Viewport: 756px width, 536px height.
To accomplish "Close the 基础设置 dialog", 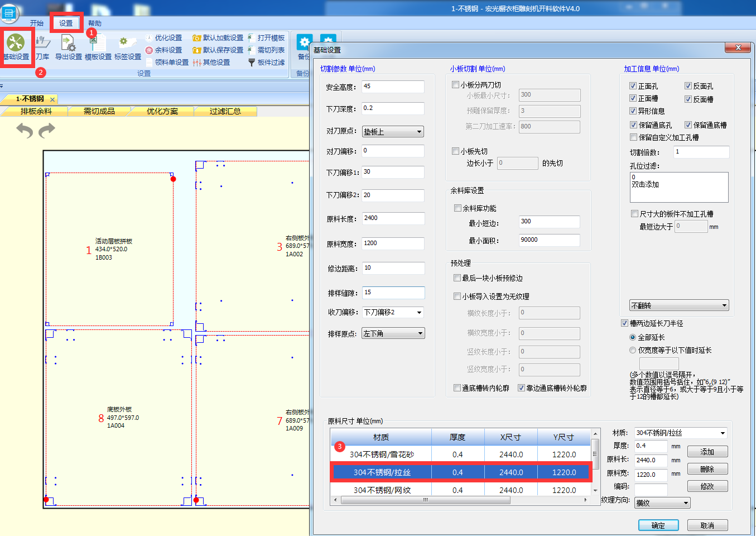I will [738, 47].
